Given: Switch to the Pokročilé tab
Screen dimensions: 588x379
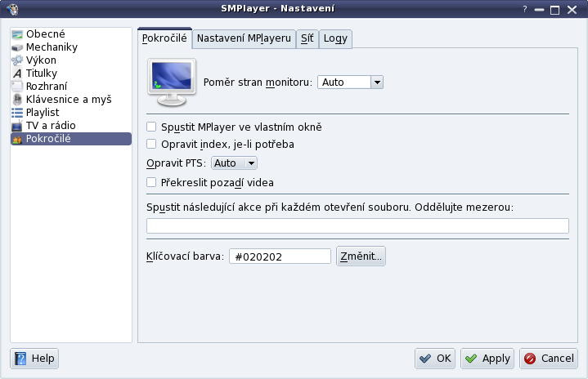Looking at the screenshot, I should (164, 38).
